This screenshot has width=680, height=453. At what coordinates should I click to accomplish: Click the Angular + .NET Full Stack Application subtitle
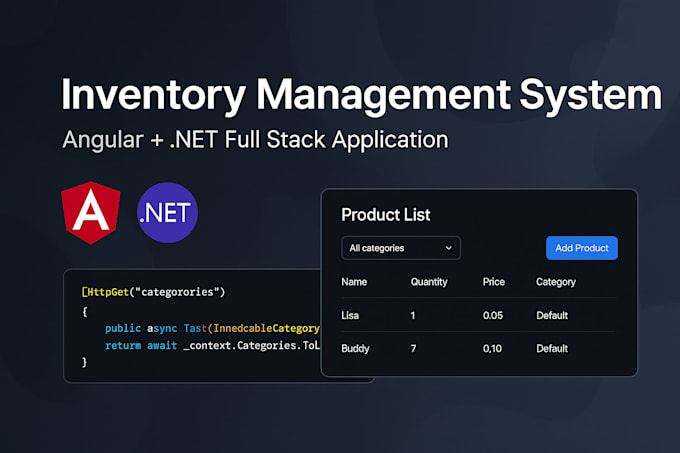[255, 140]
